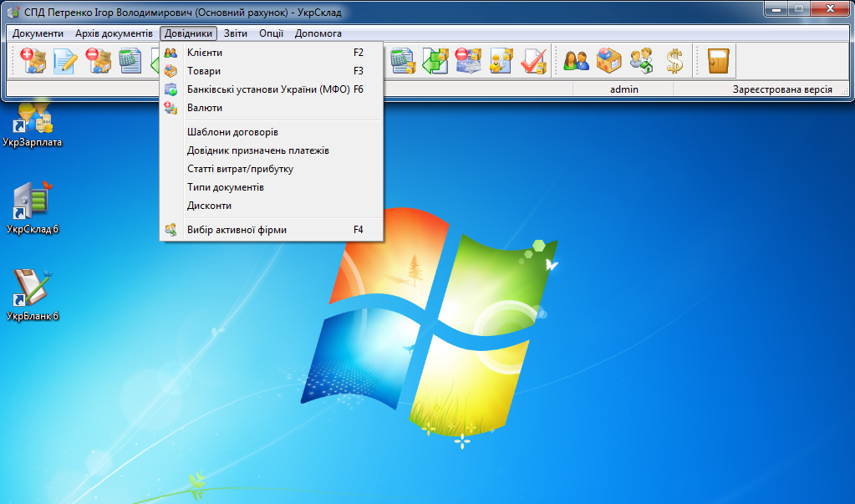Screen dimensions: 855x504
Task: Open the goods box toolbar icon
Action: (x=608, y=61)
